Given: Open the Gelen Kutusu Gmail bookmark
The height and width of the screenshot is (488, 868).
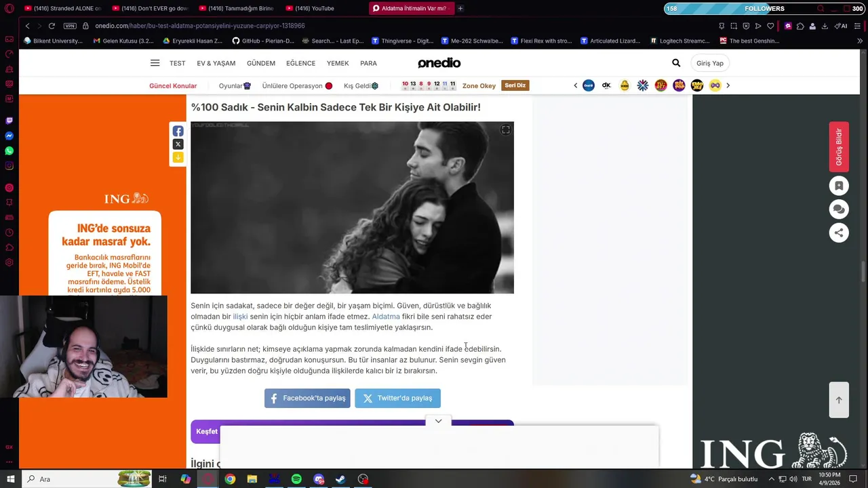Looking at the screenshot, I should pos(123,41).
